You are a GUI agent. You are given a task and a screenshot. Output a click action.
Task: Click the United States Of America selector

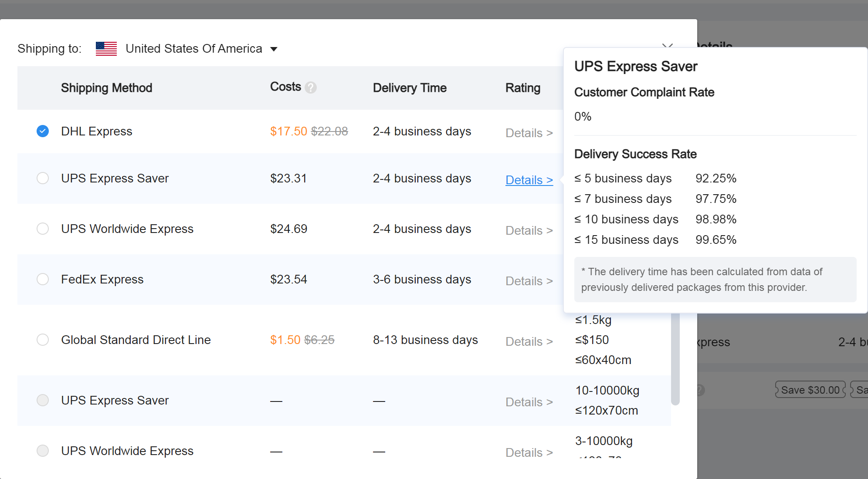[194, 49]
